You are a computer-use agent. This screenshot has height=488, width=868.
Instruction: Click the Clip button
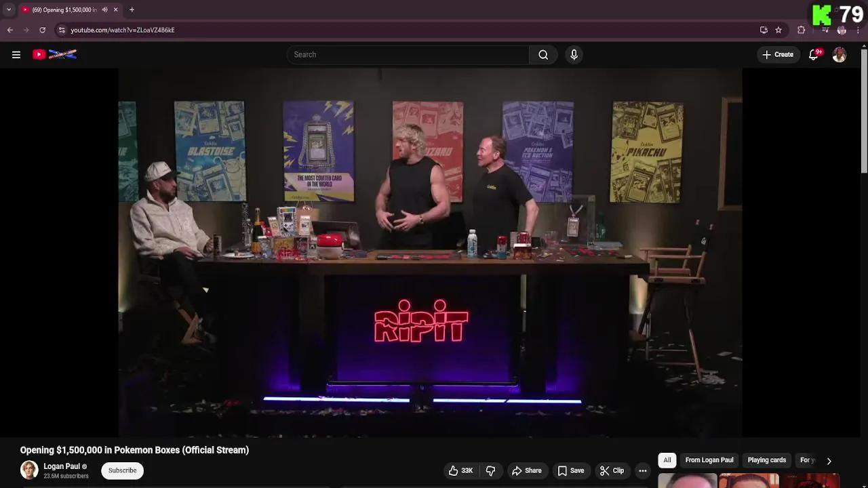pyautogui.click(x=612, y=470)
